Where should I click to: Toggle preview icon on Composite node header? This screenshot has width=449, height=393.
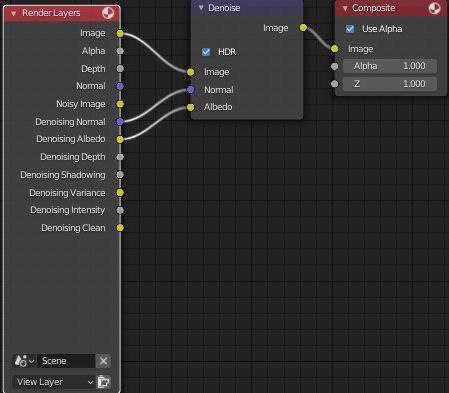pyautogui.click(x=434, y=8)
